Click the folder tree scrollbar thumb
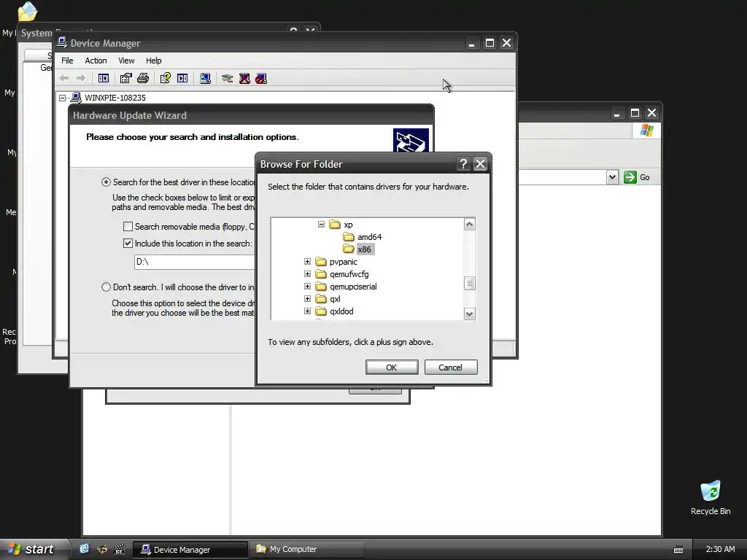Image resolution: width=747 pixels, height=560 pixels. coord(469,284)
